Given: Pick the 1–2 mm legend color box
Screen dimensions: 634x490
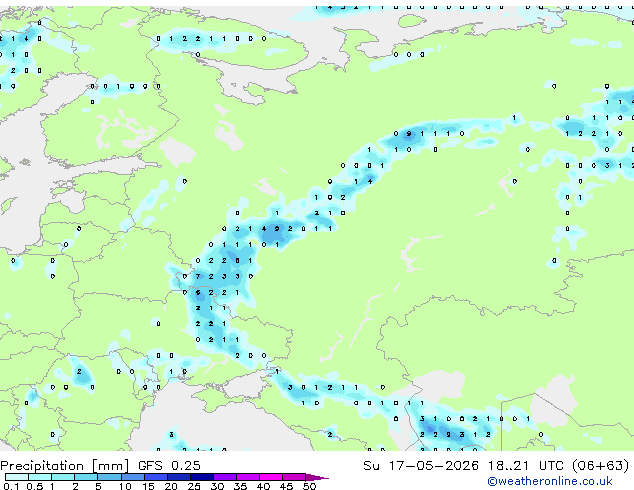Looking at the screenshot, I should tap(63, 477).
